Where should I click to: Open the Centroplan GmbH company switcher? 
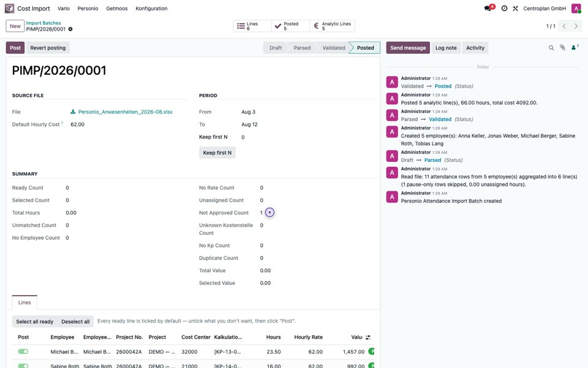(x=544, y=8)
